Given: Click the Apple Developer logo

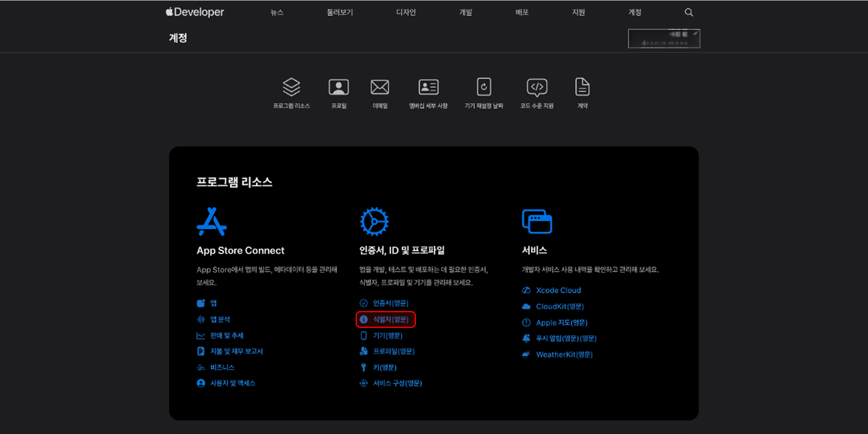Looking at the screenshot, I should click(x=195, y=12).
